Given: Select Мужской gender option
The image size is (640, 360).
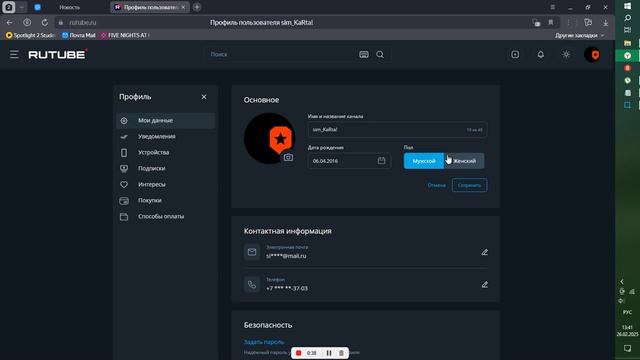Looking at the screenshot, I should (x=424, y=161).
